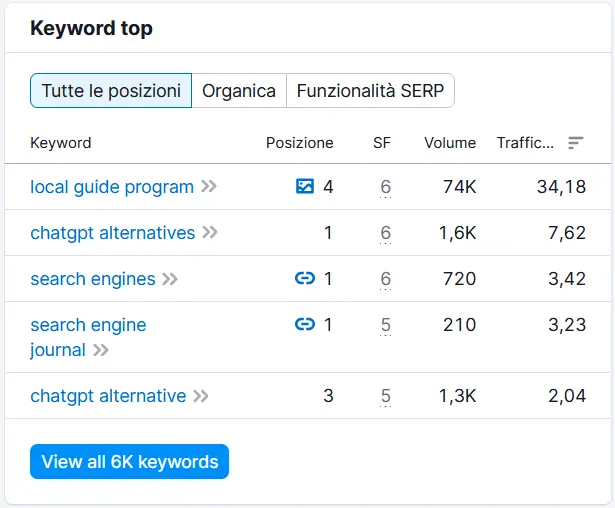Click link icon in search engines row
This screenshot has width=615, height=508.
click(305, 279)
